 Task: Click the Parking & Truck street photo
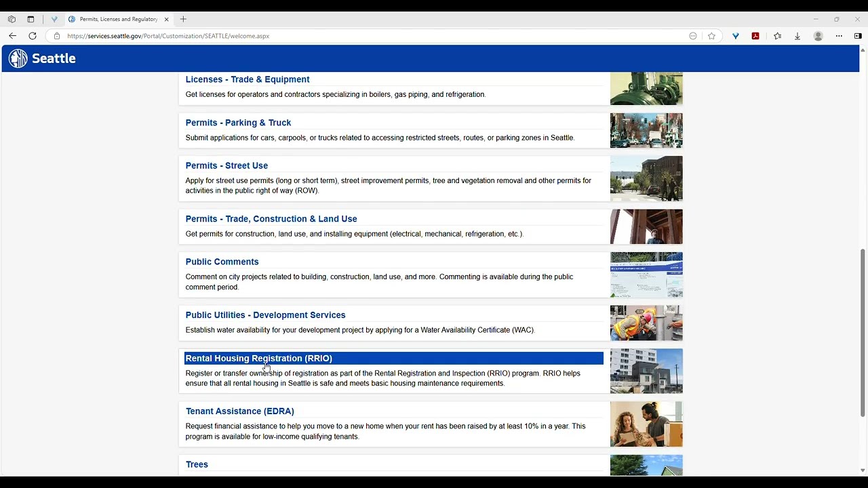[646, 130]
